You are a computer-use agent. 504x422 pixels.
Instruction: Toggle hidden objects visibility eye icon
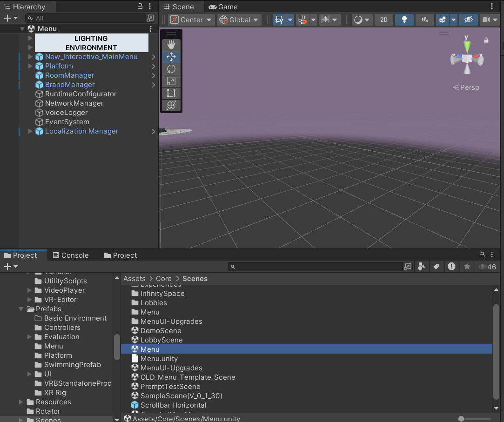[x=468, y=20]
